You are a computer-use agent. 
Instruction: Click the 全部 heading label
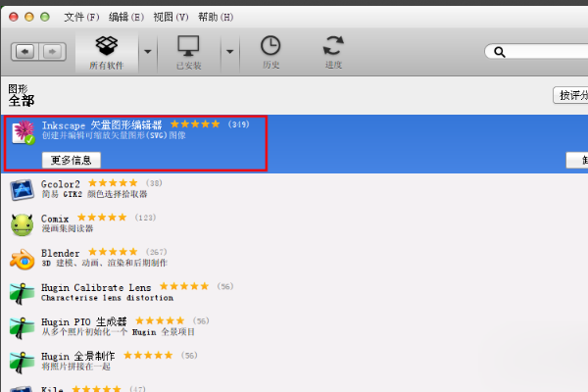(x=22, y=101)
